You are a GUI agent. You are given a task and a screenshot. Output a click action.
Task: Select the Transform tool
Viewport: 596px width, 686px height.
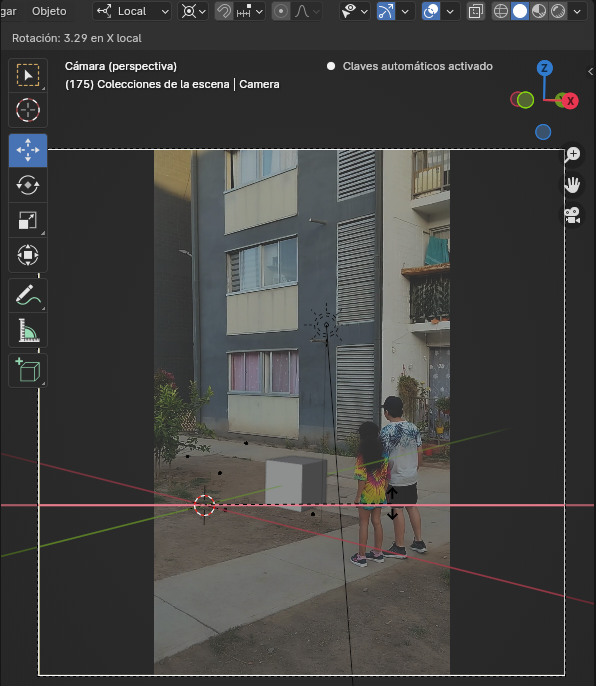pyautogui.click(x=28, y=255)
